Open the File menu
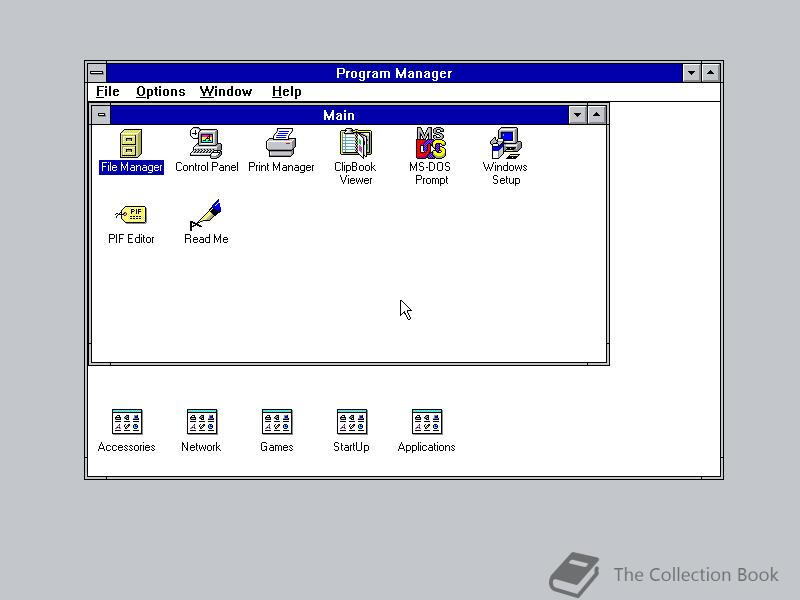 coord(108,91)
